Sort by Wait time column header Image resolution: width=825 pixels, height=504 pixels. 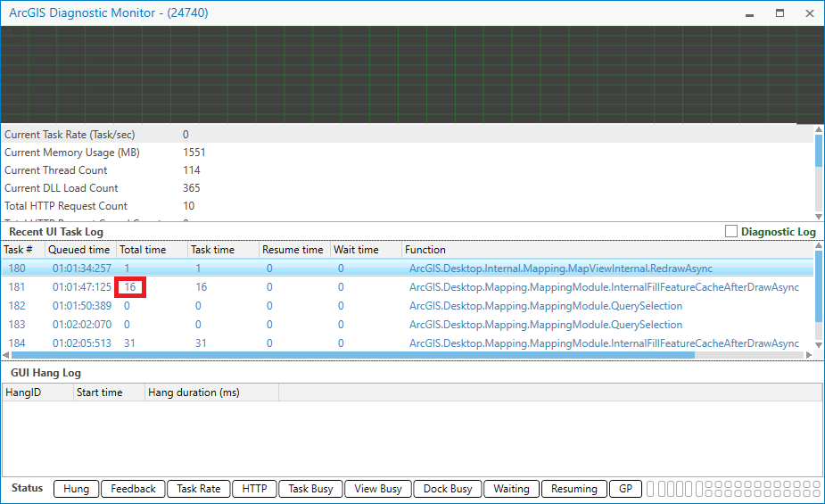pyautogui.click(x=366, y=250)
